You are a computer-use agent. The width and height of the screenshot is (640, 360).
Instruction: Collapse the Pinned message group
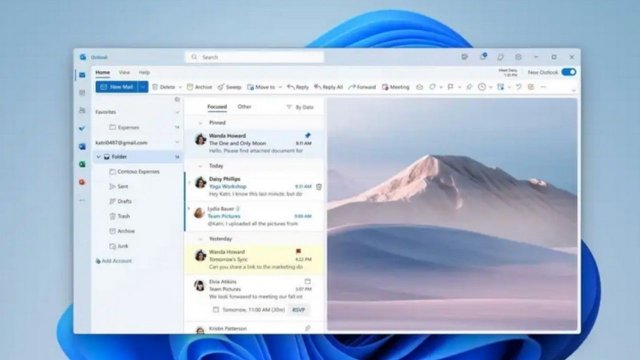pos(200,123)
